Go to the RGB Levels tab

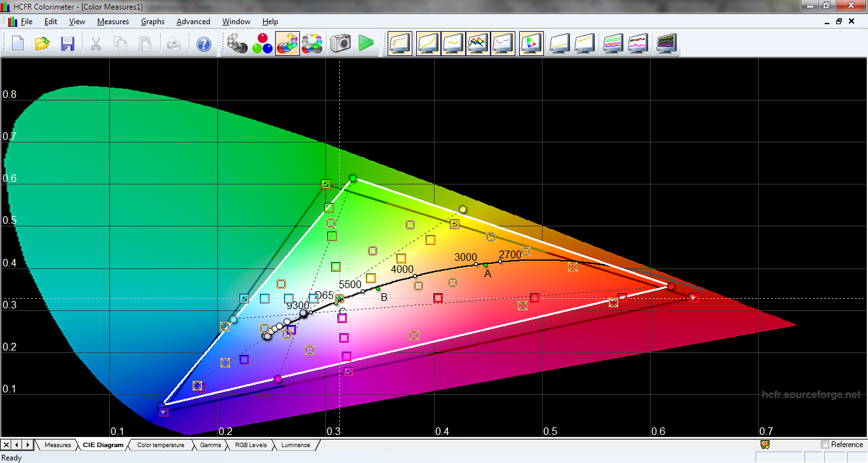pos(250,445)
